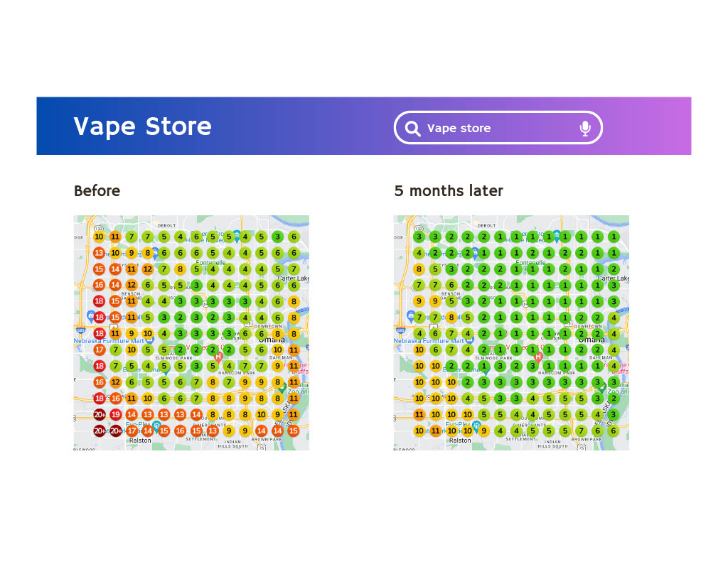
Task: Select the top-left rank 10 marker in Before map
Action: tap(99, 237)
